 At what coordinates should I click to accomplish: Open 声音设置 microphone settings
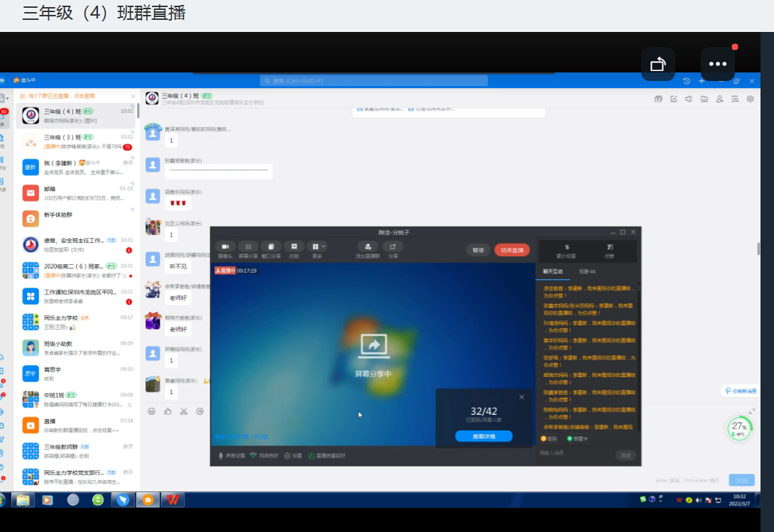[x=231, y=456]
